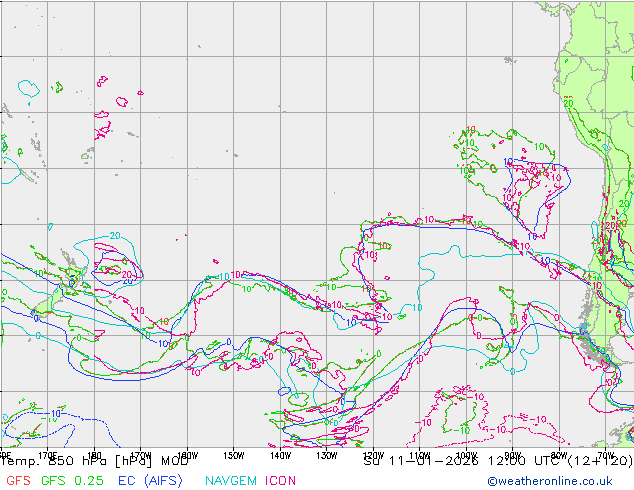Select the 160W longitude axis label
This screenshot has width=634, height=490.
(x=187, y=456)
